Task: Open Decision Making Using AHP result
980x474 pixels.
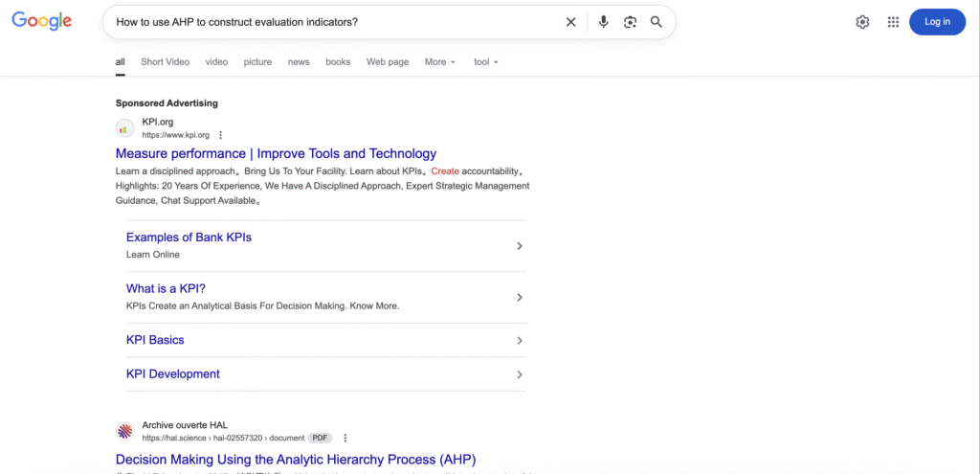Action: click(295, 460)
